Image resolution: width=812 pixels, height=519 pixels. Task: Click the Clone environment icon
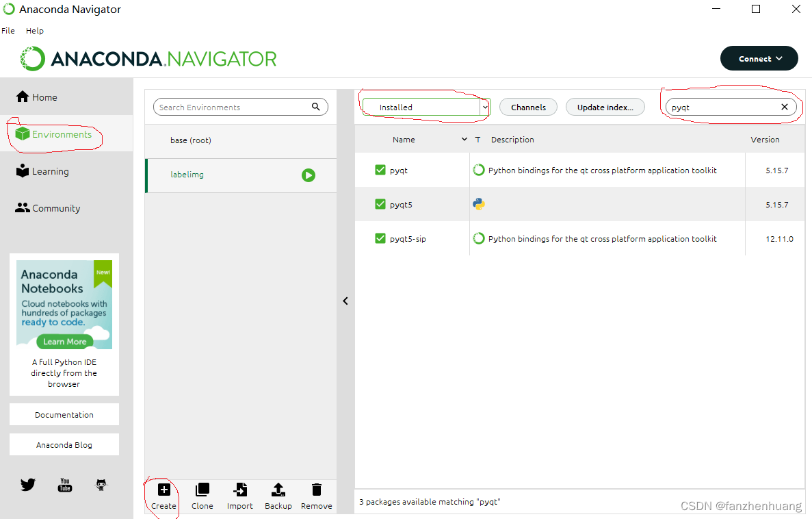click(202, 490)
